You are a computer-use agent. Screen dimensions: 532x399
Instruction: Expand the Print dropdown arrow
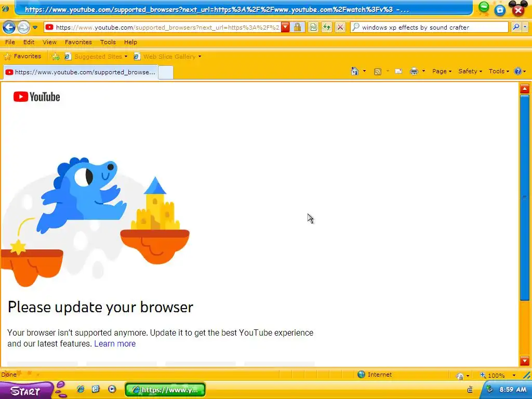[423, 71]
